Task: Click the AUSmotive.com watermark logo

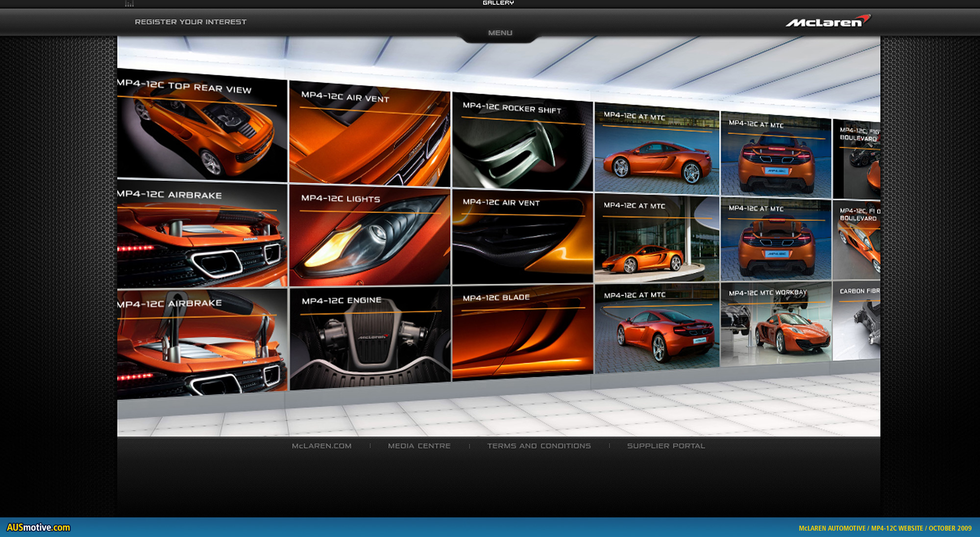Action: [38, 528]
